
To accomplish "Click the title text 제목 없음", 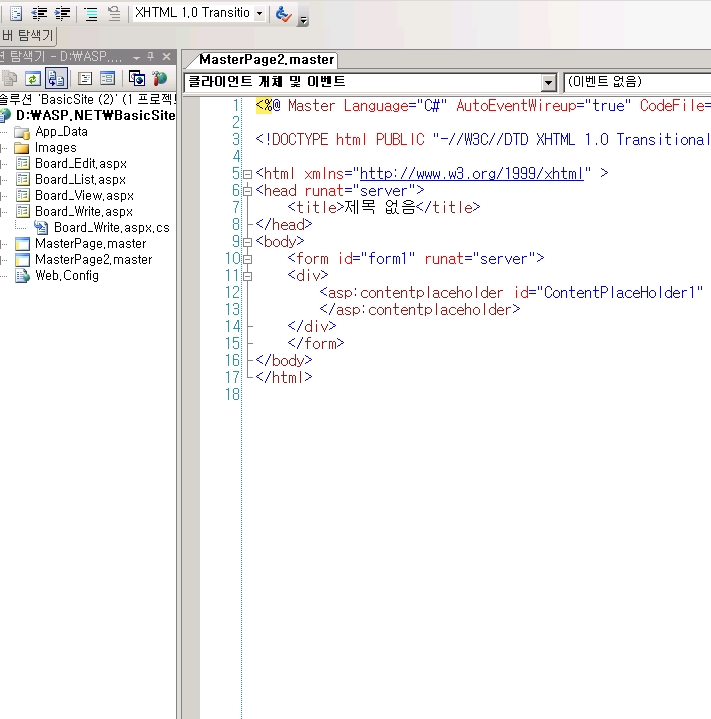I will [380, 208].
